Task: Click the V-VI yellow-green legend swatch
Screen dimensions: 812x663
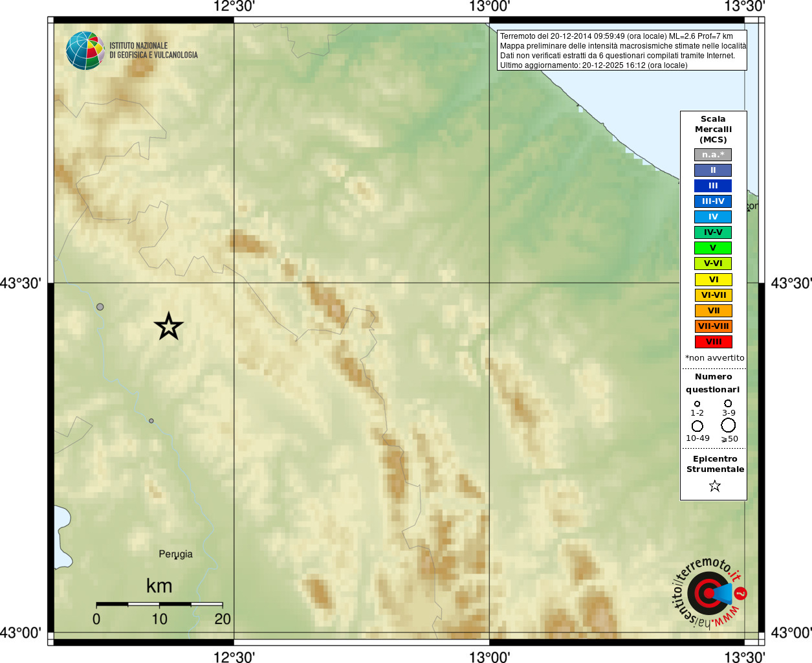Action: (x=713, y=264)
